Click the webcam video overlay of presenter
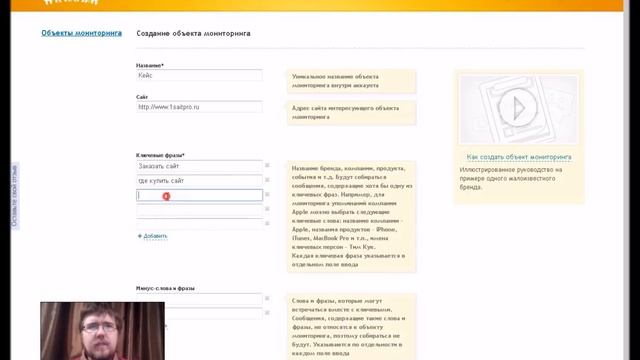 pyautogui.click(x=102, y=331)
